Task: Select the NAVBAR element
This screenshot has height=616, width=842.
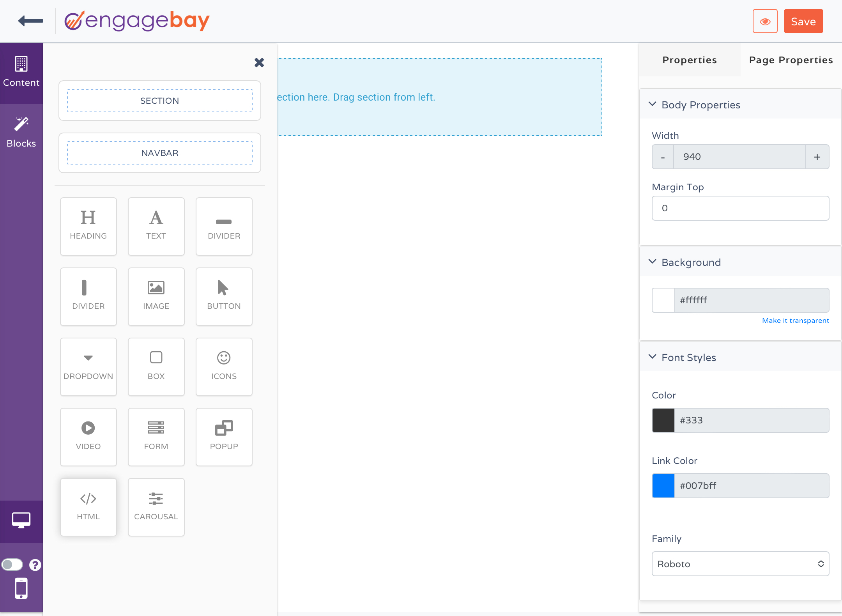Action: pos(160,153)
